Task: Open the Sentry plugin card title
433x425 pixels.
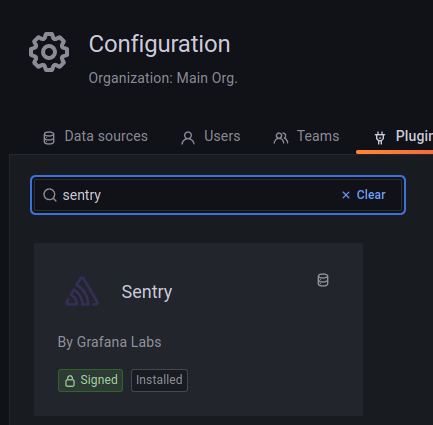Action: [x=147, y=292]
